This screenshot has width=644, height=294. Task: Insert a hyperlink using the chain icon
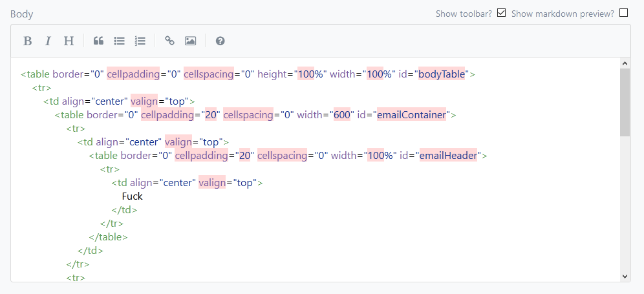169,41
